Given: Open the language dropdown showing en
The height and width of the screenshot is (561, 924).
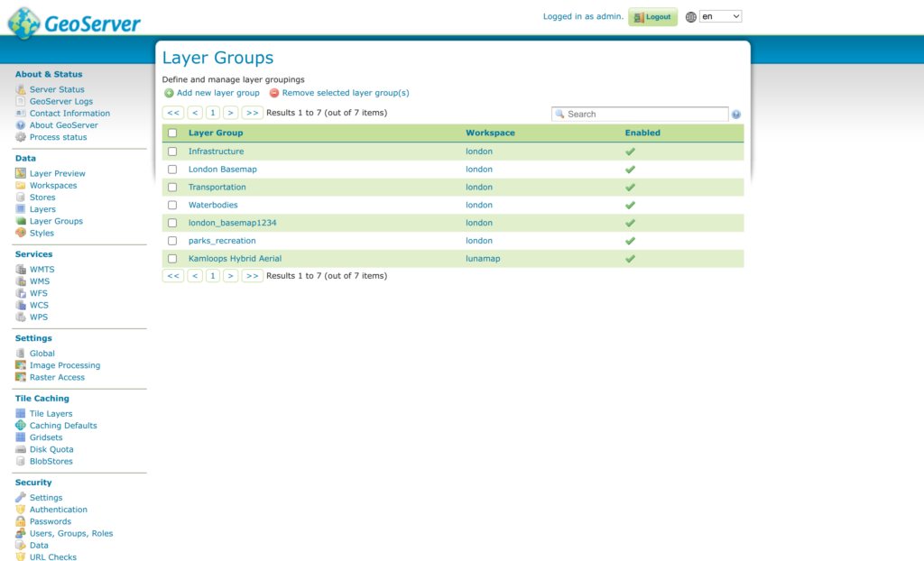Looking at the screenshot, I should click(720, 16).
